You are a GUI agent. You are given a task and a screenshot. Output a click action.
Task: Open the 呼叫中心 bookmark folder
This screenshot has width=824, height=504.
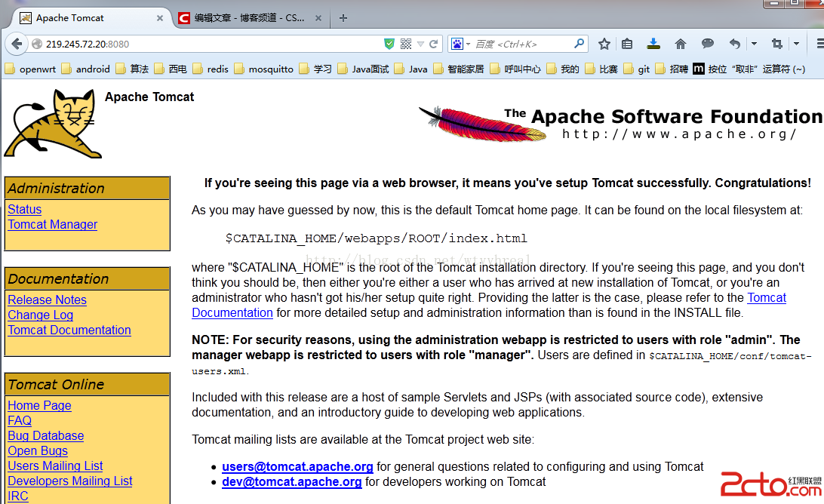tap(515, 69)
